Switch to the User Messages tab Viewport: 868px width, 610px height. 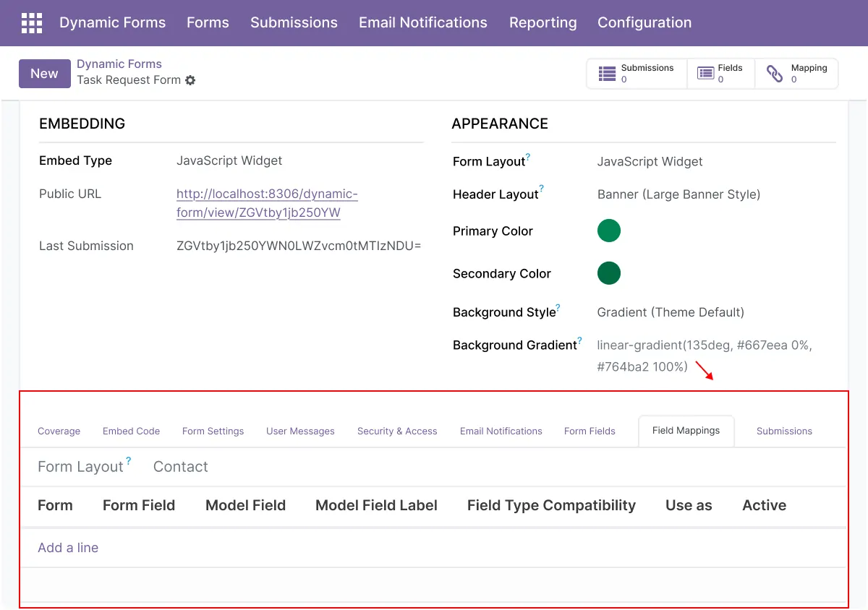pos(300,431)
